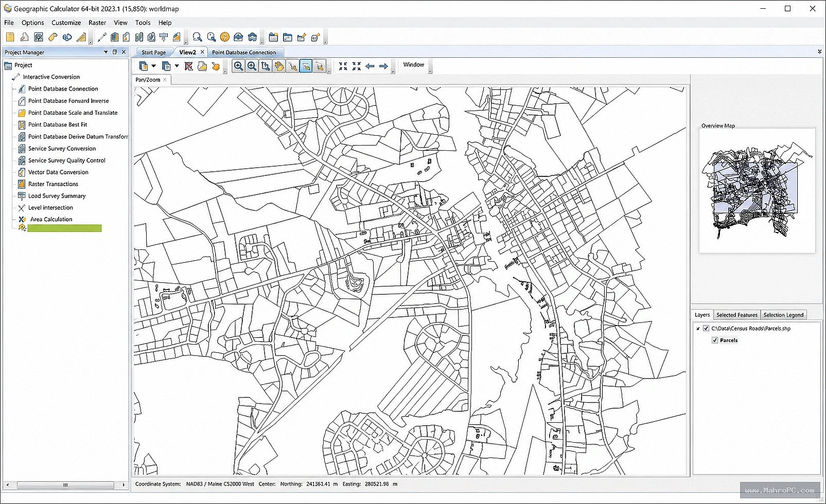Click the remove layer red X icon
This screenshot has width=826, height=504.
tap(189, 66)
